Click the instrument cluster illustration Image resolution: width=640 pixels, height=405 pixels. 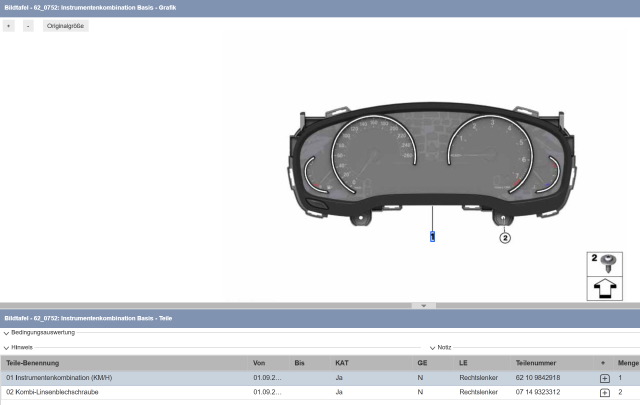pos(432,163)
